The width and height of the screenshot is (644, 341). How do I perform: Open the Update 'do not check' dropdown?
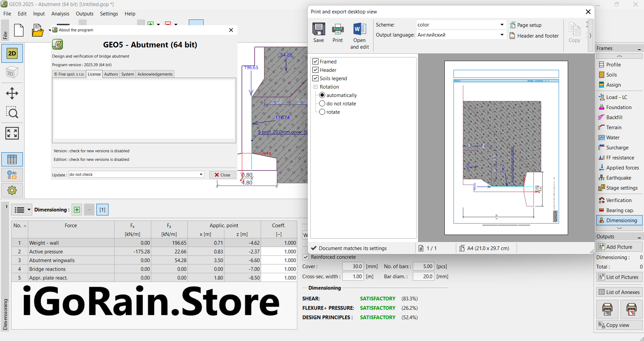[136, 175]
